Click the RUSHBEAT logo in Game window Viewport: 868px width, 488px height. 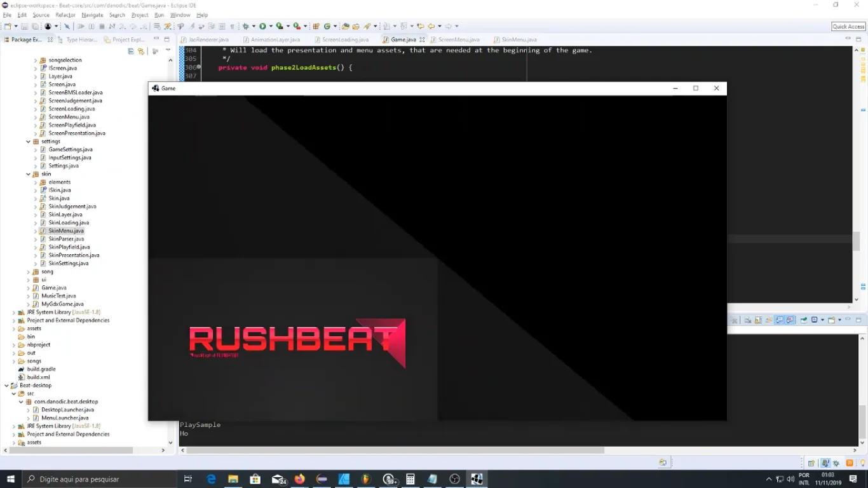(297, 343)
